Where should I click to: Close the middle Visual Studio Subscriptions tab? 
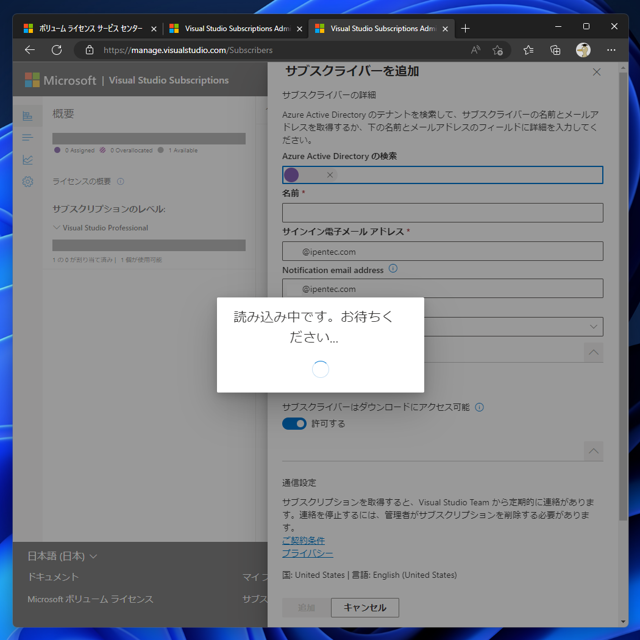[299, 29]
